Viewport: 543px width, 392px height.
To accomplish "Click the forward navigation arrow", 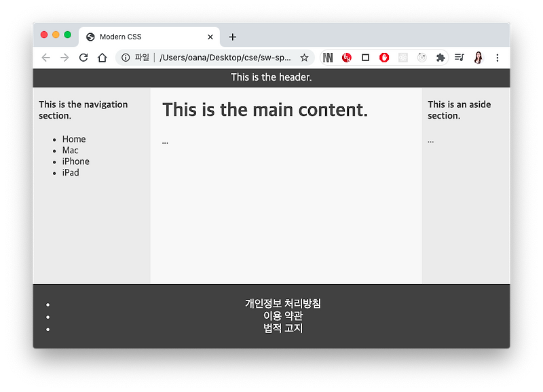I will coord(64,58).
